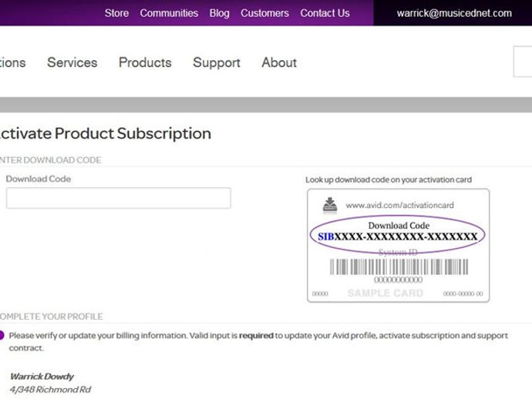Open the About menu
Image resolution: width=532 pixels, height=399 pixels.
279,62
